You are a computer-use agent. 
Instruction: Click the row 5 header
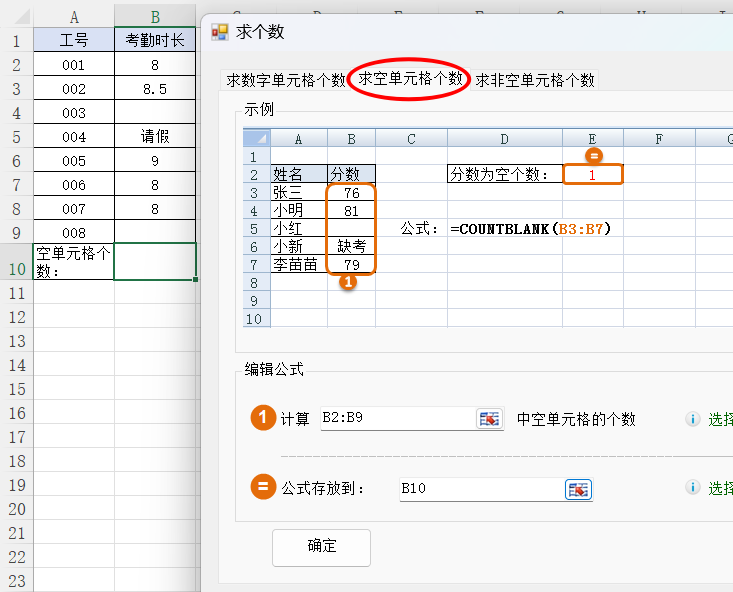[16, 137]
